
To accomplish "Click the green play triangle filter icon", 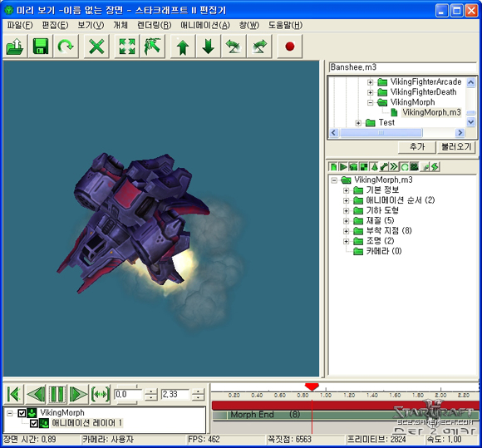I will 343,167.
